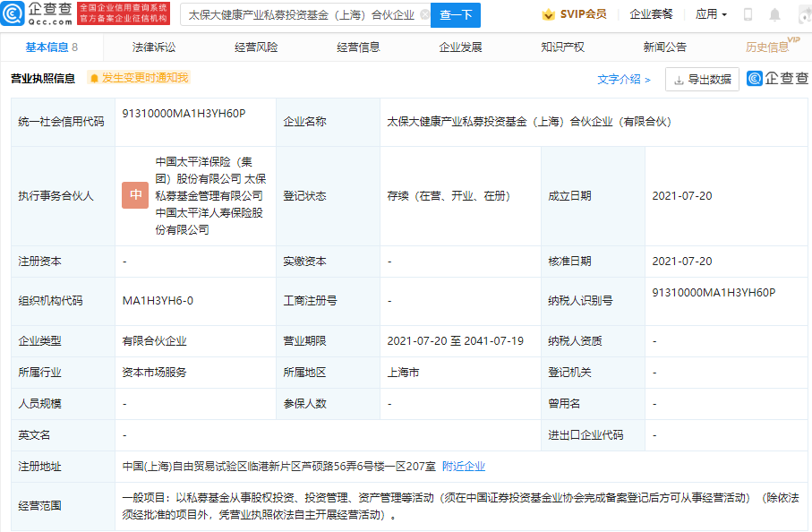Enable 发生变更时通知我 change alerts
Image resolution: width=812 pixels, height=532 pixels.
[139, 78]
